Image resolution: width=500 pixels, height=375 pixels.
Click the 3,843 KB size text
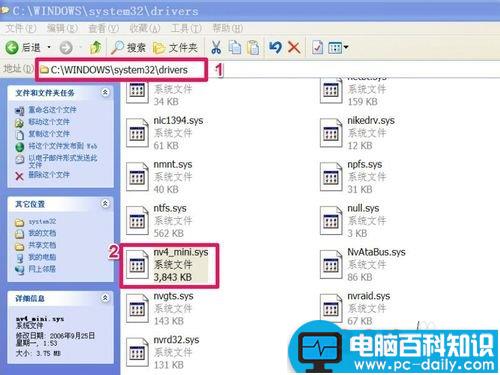[x=173, y=277]
